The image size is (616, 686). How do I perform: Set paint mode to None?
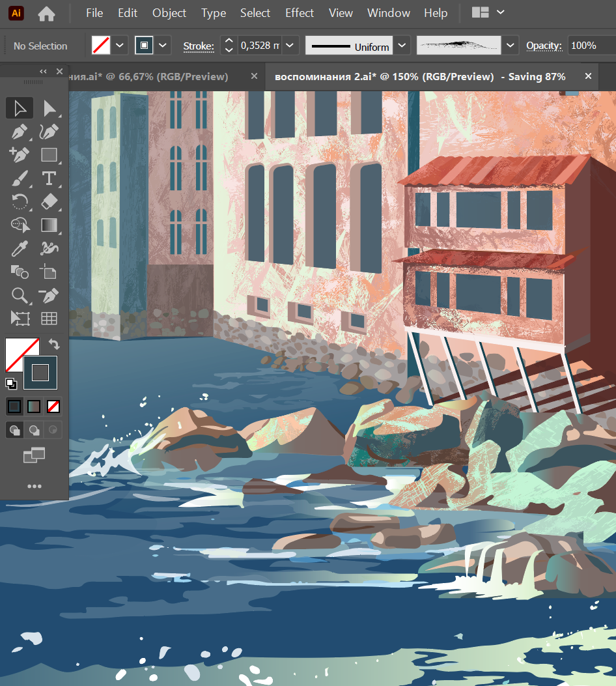tap(53, 407)
